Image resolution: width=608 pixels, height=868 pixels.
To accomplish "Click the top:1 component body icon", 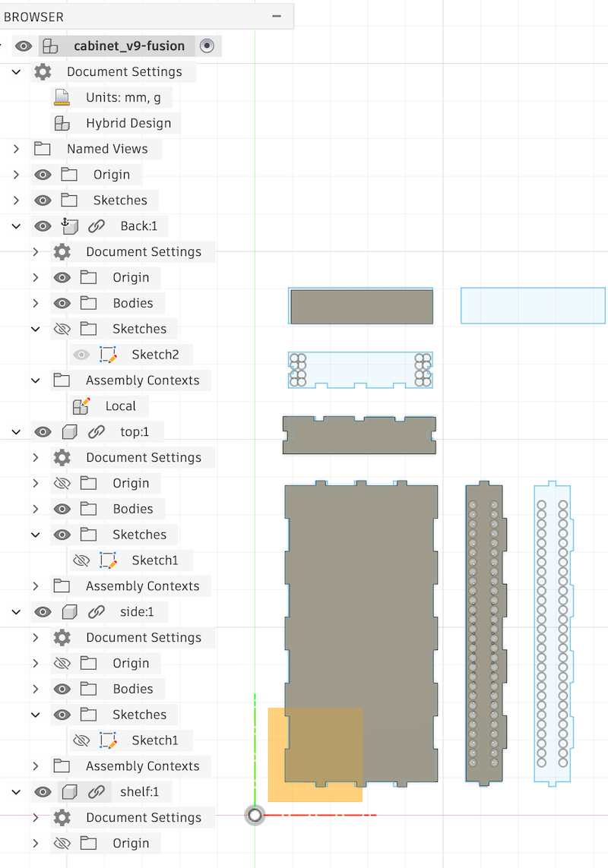I will pos(69,431).
